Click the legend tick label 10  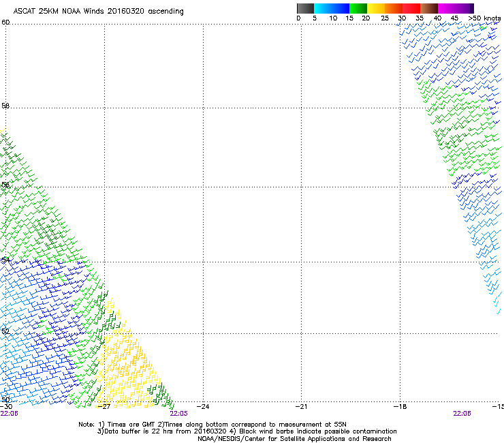333,18
